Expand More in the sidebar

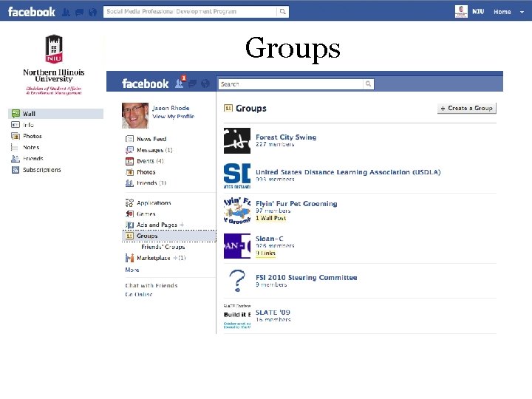pyautogui.click(x=132, y=270)
